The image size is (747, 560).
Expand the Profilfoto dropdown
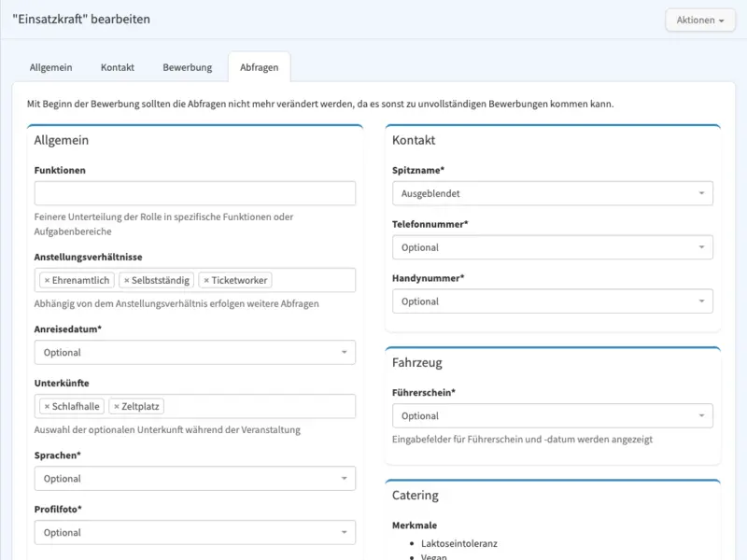195,532
